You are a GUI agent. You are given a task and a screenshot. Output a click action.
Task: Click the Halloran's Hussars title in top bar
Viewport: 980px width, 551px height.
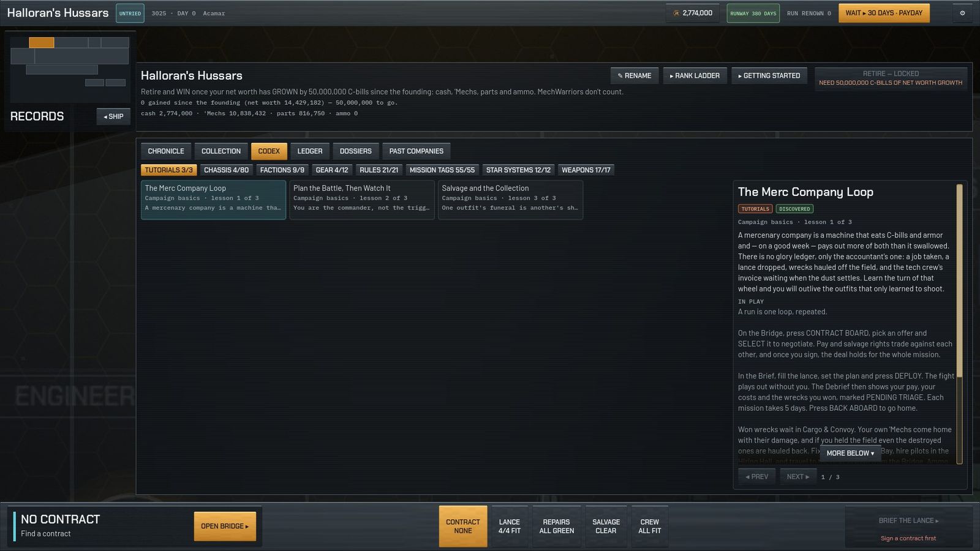58,13
